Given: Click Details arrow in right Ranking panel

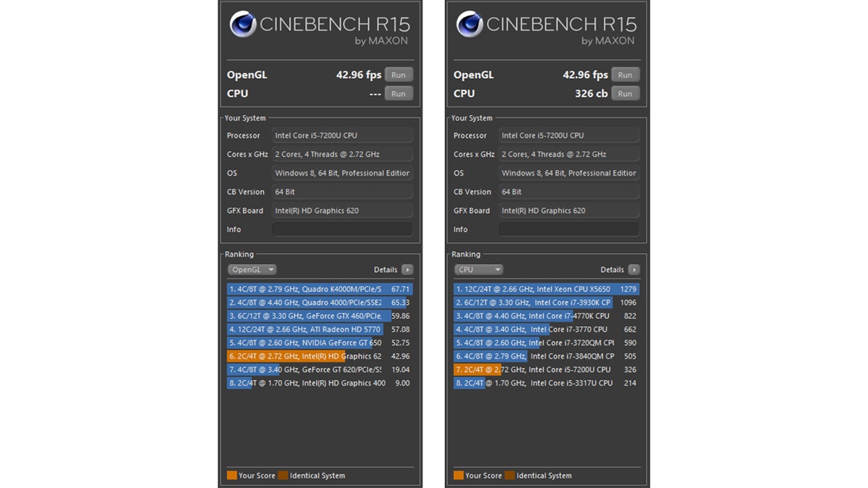Looking at the screenshot, I should pyautogui.click(x=634, y=270).
